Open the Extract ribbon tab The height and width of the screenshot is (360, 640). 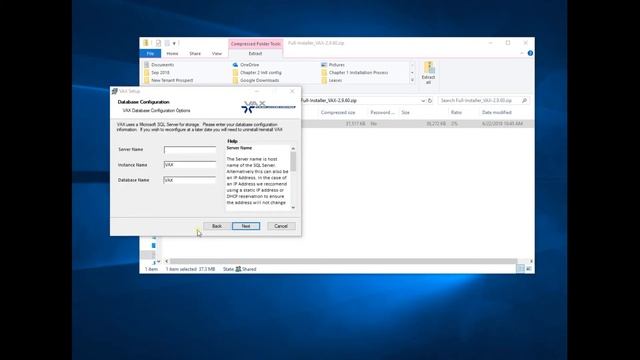click(256, 53)
